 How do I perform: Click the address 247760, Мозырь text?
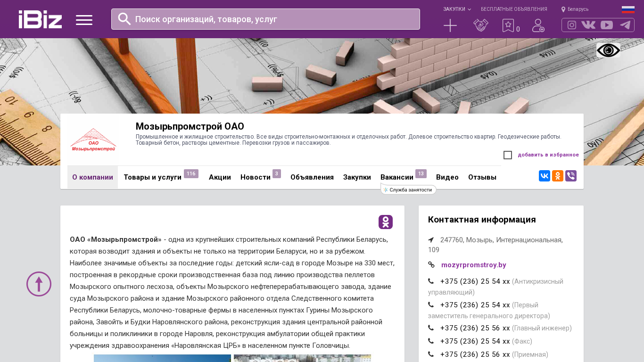pos(495,245)
